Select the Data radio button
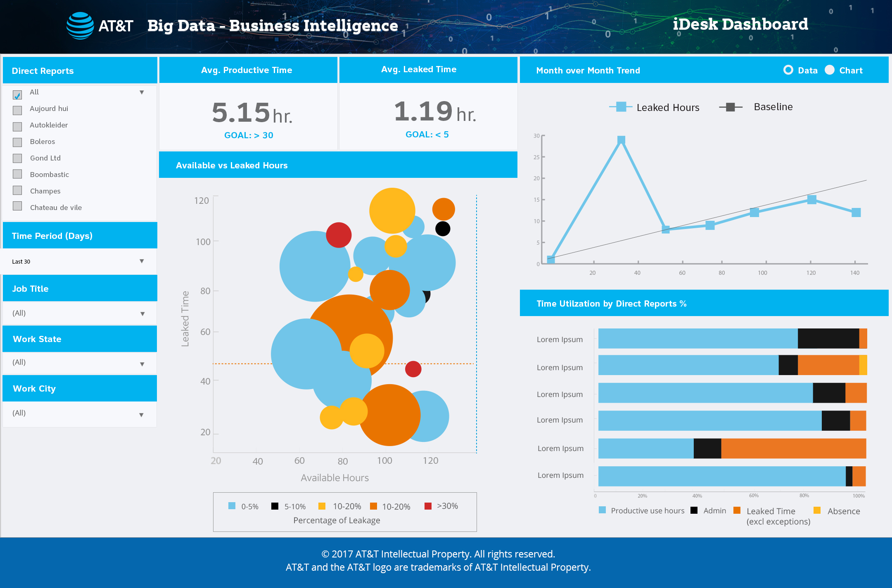The height and width of the screenshot is (588, 892). point(788,70)
